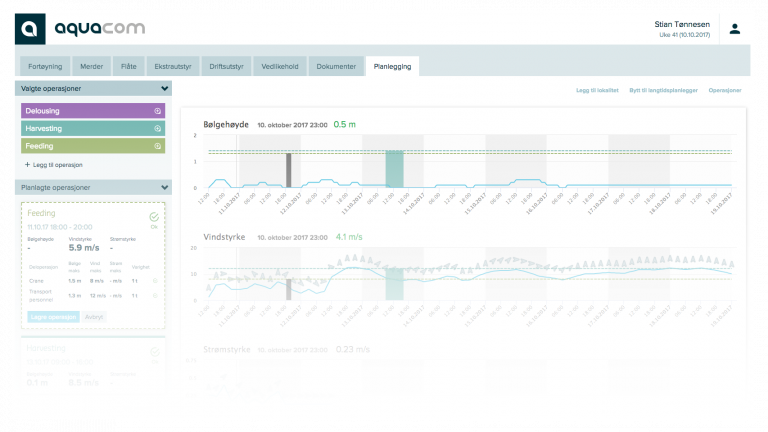Click the grey marker in the Vindstyrke chart

(288, 289)
